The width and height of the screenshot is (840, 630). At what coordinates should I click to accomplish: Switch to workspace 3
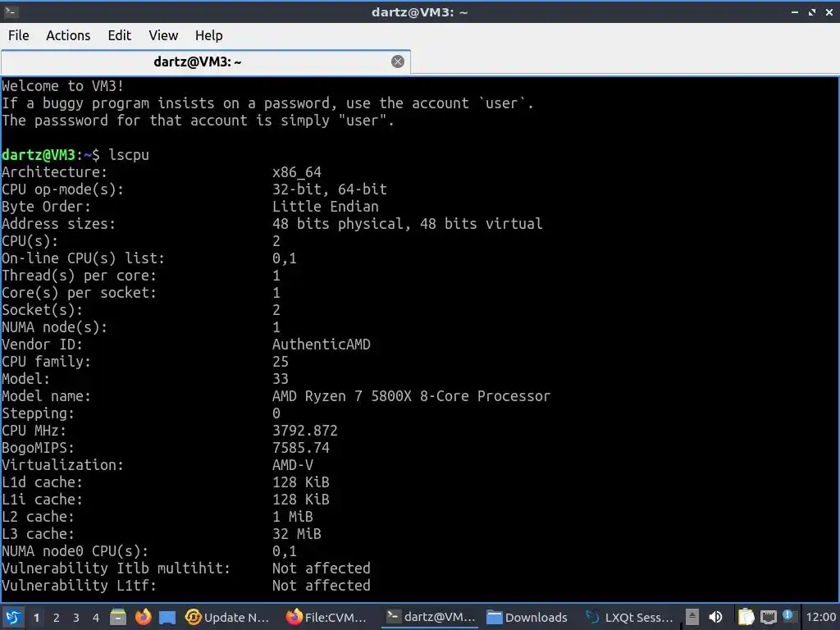[76, 618]
